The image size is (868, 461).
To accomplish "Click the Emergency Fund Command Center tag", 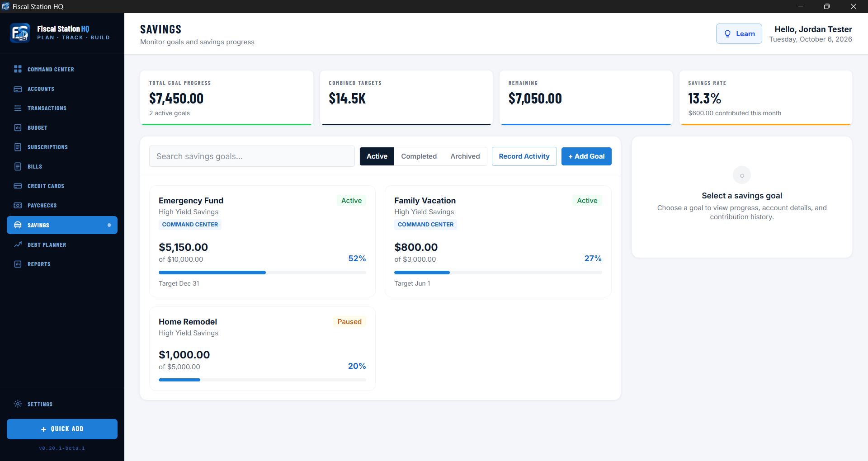I will [x=190, y=225].
